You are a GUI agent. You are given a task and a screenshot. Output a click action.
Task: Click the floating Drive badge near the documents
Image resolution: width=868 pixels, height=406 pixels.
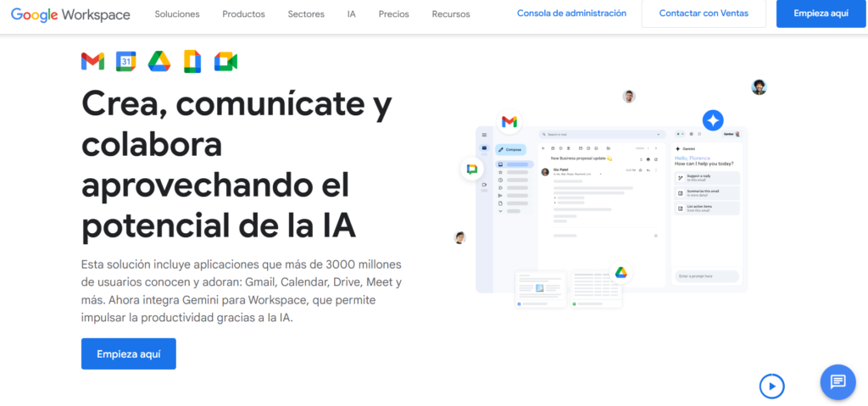(x=620, y=273)
